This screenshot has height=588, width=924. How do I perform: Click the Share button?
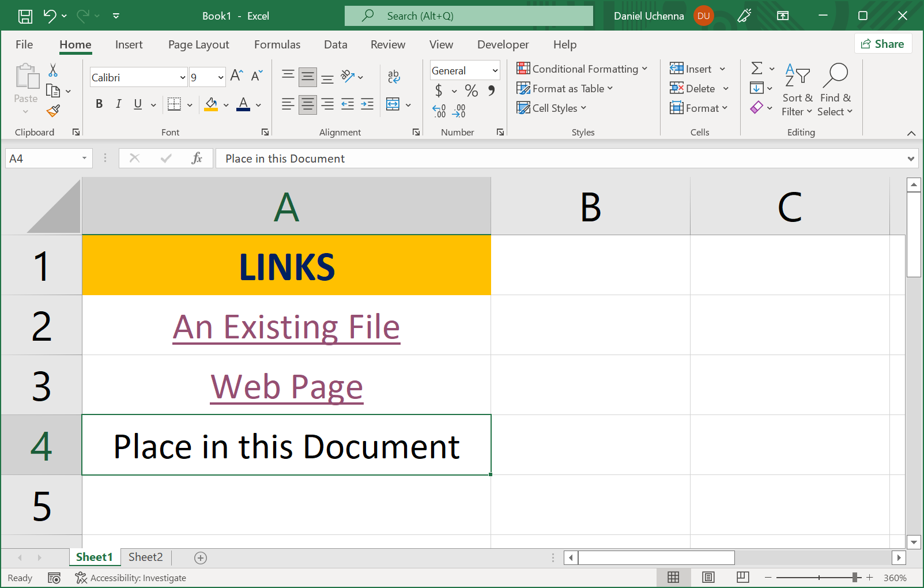point(883,43)
